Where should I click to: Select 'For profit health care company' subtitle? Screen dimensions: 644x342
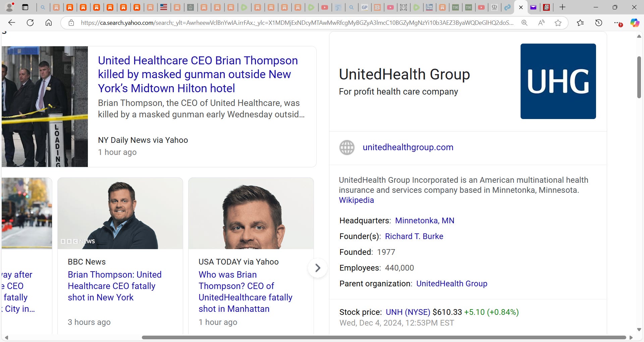point(398,92)
